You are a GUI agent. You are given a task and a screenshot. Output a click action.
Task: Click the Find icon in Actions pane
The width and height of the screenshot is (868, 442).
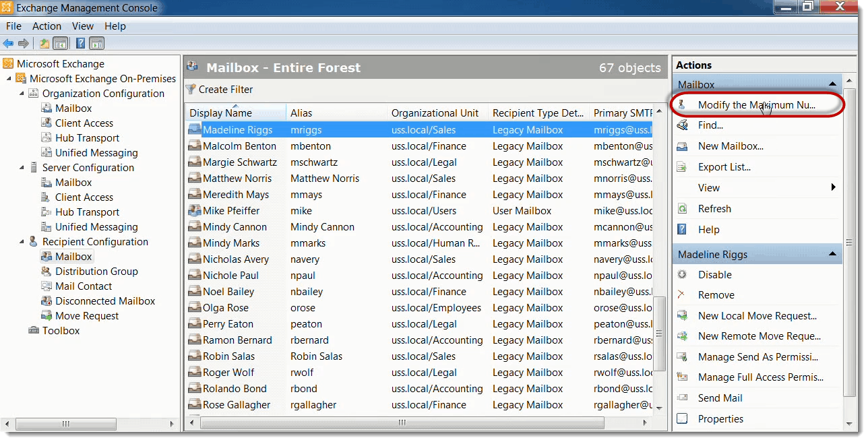[683, 125]
